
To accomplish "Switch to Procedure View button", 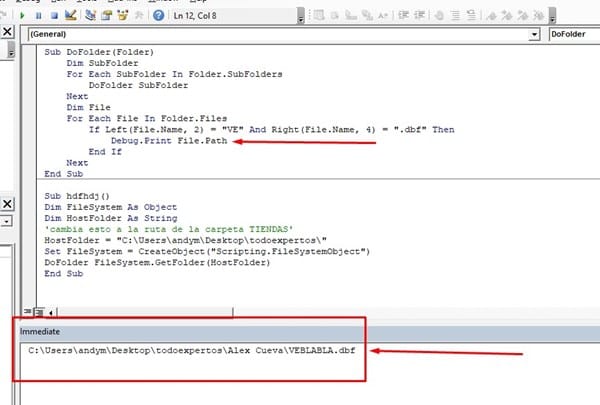I will coord(28,312).
